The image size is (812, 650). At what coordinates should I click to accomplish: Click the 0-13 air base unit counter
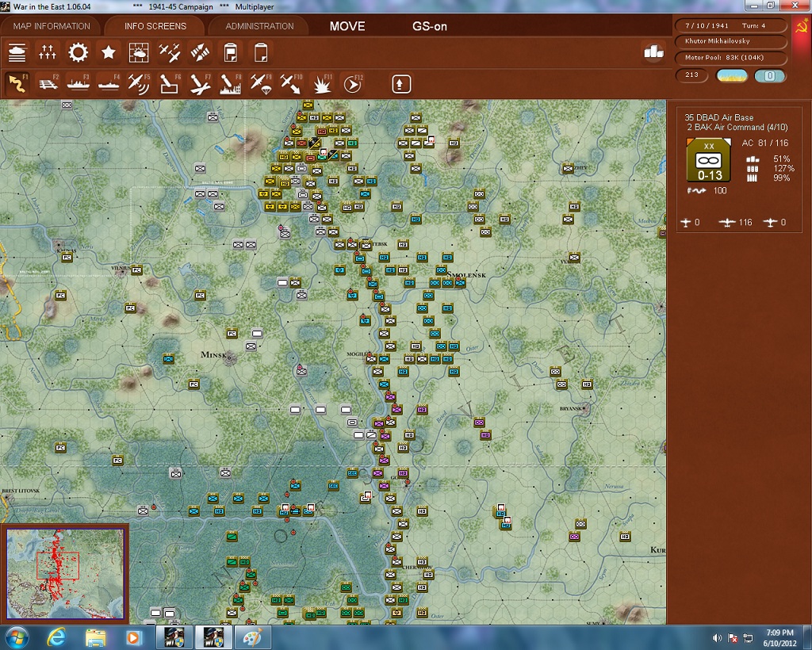click(708, 160)
